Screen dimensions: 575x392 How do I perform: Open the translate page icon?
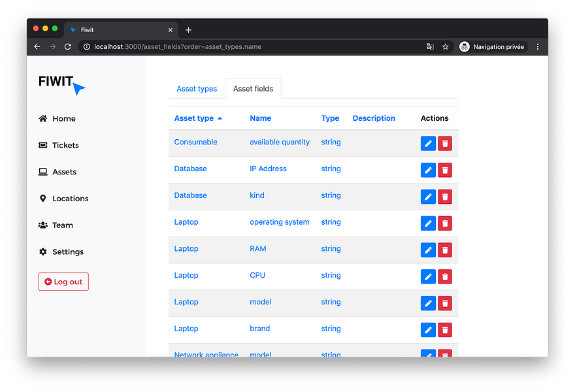pyautogui.click(x=430, y=46)
